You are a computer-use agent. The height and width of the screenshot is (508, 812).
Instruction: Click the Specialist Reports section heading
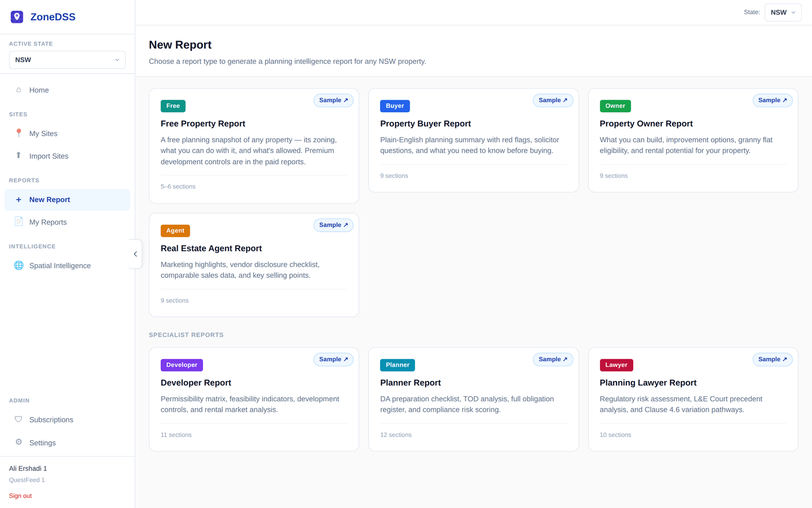186,335
